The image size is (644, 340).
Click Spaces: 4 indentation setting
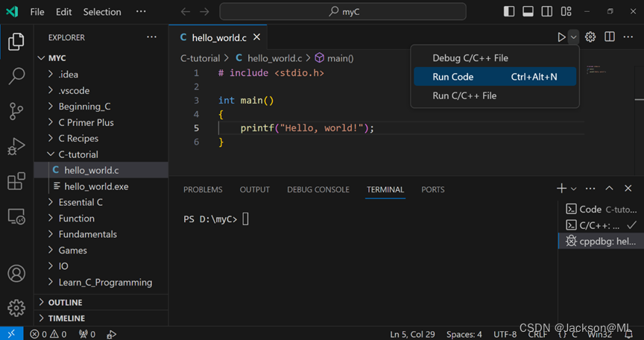pos(464,334)
